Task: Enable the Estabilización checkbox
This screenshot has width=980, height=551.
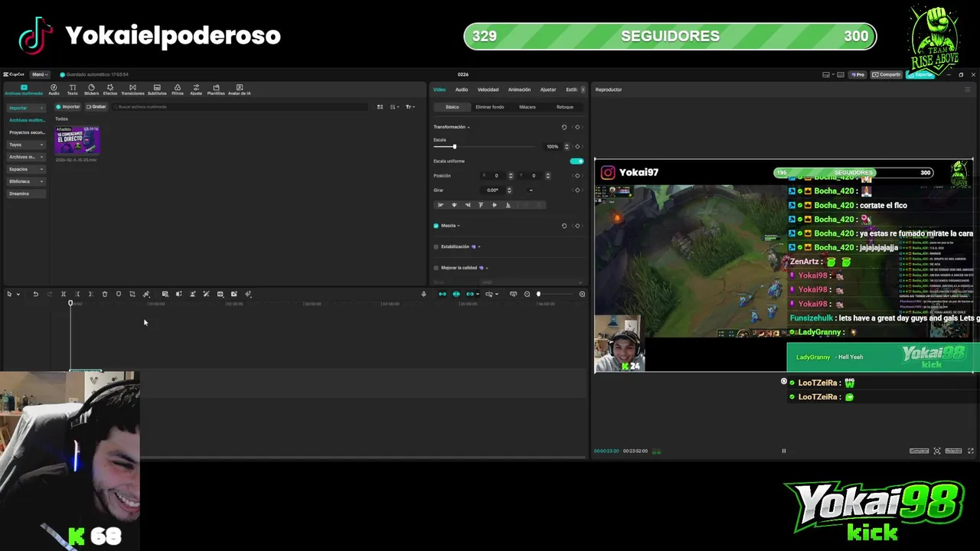Action: (436, 246)
